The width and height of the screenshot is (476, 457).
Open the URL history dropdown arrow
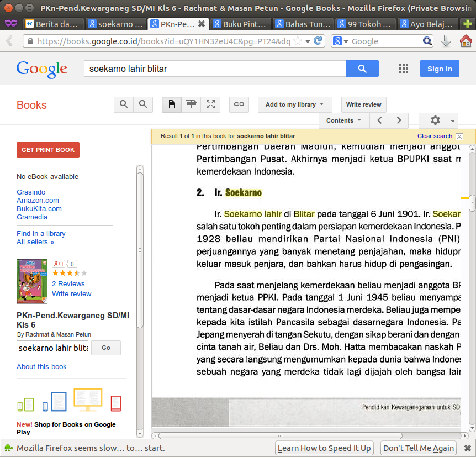click(x=308, y=41)
